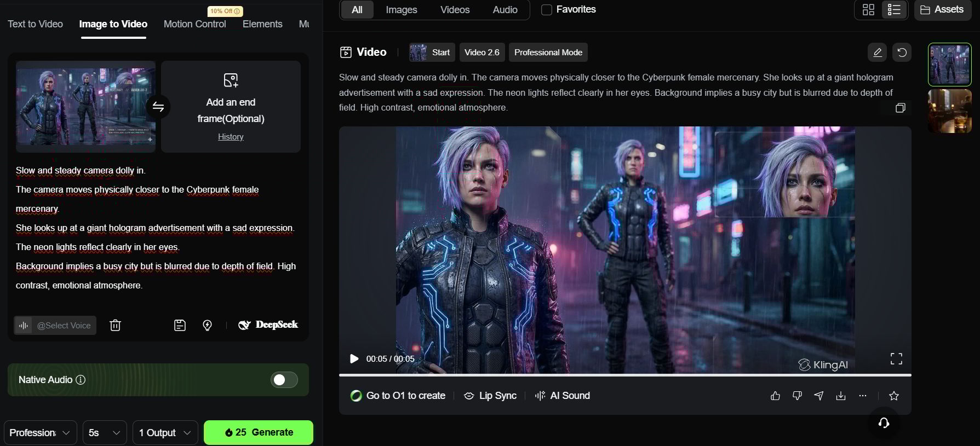
Task: Filter by Videos tab
Action: [455, 10]
